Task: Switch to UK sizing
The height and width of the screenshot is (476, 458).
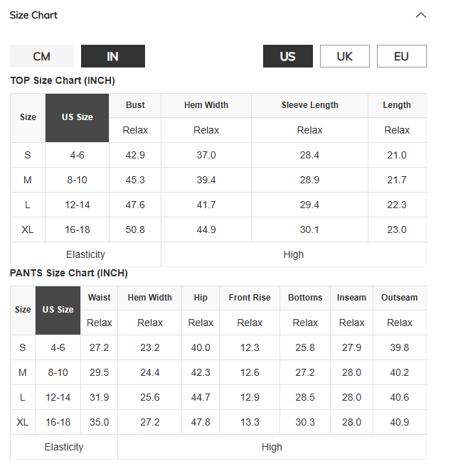Action: [345, 56]
